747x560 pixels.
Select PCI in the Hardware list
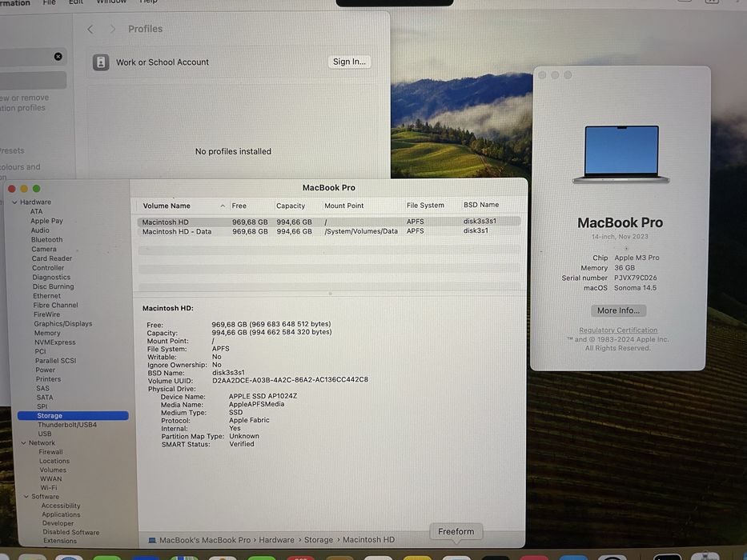pyautogui.click(x=40, y=351)
